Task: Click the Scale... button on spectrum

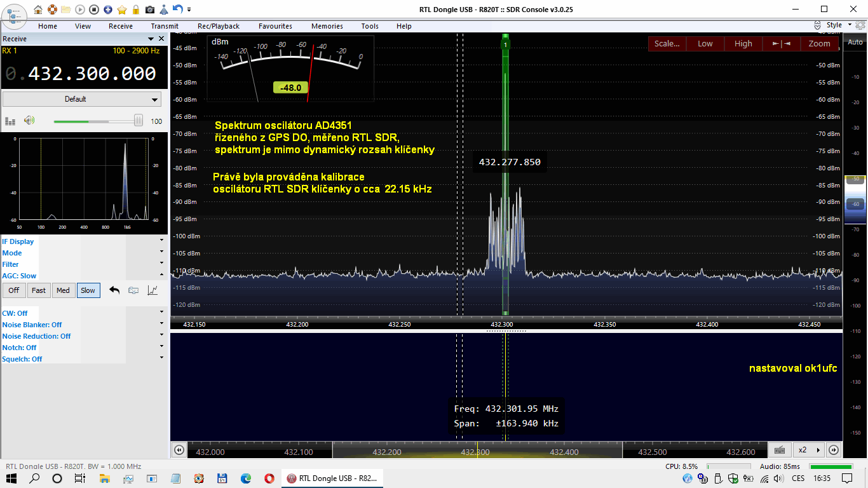Action: point(667,44)
